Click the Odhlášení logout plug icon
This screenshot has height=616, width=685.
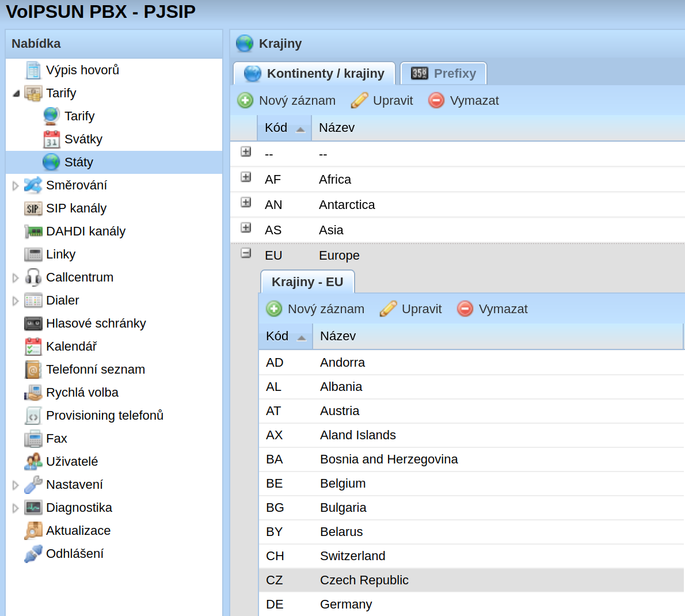coord(33,553)
